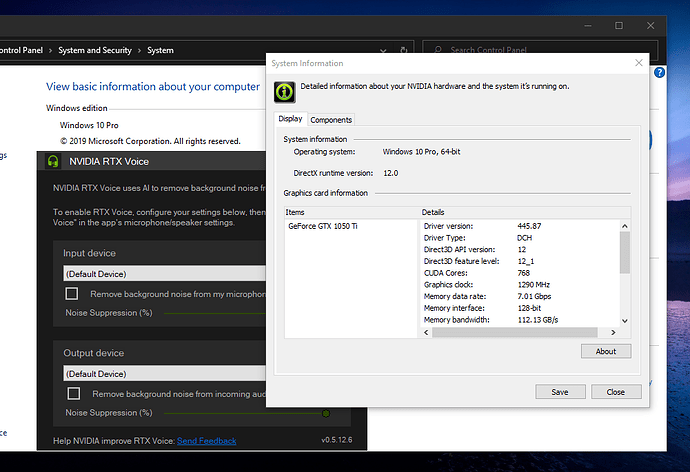690x472 pixels.
Task: Enable remove background noise from microphone
Action: (72, 293)
